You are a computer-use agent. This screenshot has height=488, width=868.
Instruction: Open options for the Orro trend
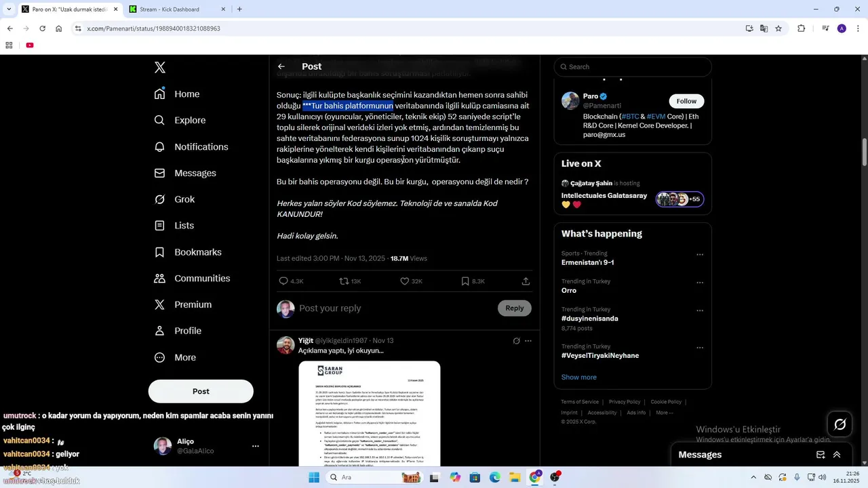[x=700, y=283]
